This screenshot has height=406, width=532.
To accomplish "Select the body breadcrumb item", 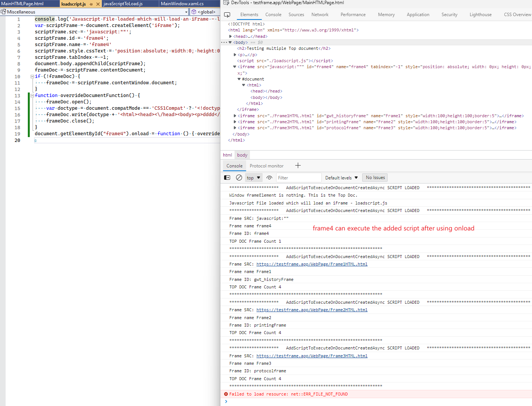I will click(x=242, y=155).
